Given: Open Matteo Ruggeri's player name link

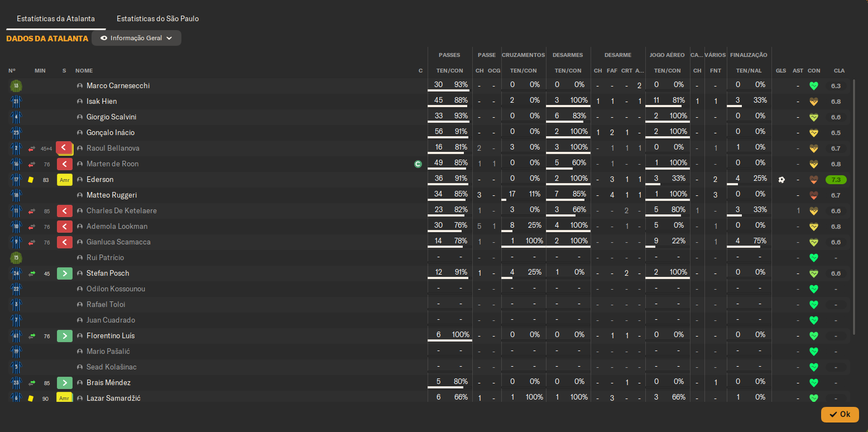Looking at the screenshot, I should pos(112,195).
